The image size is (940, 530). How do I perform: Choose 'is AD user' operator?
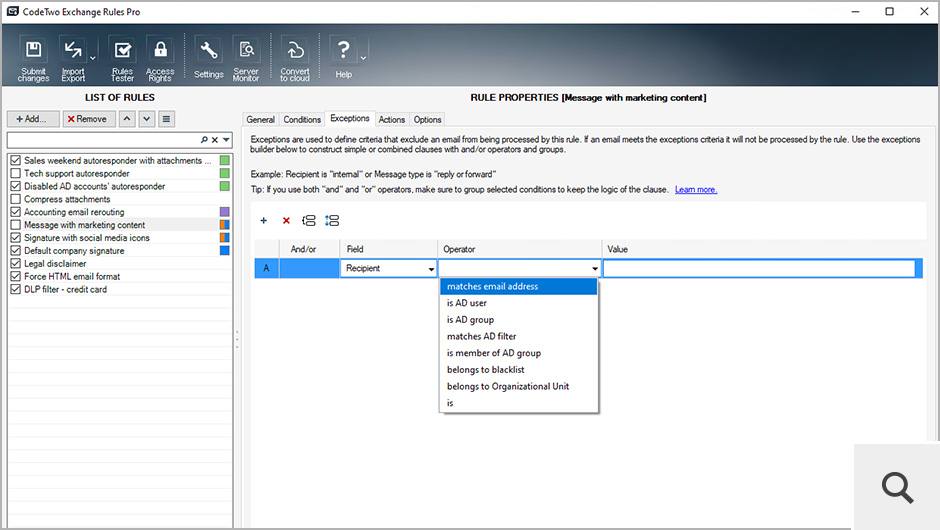[x=519, y=303]
